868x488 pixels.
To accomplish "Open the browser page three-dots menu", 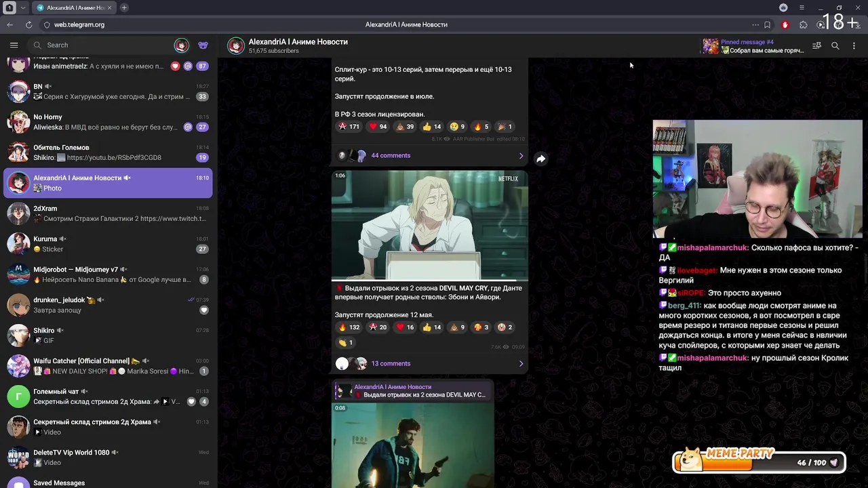I will coord(755,24).
